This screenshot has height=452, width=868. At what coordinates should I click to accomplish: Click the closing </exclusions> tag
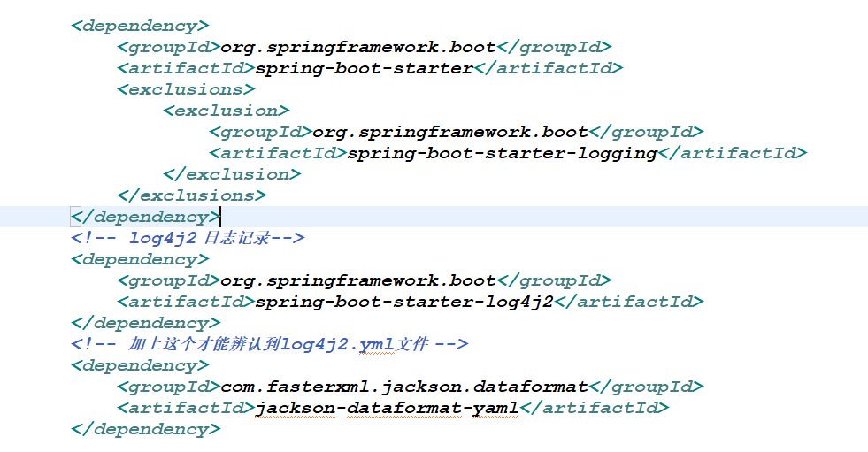[x=191, y=195]
